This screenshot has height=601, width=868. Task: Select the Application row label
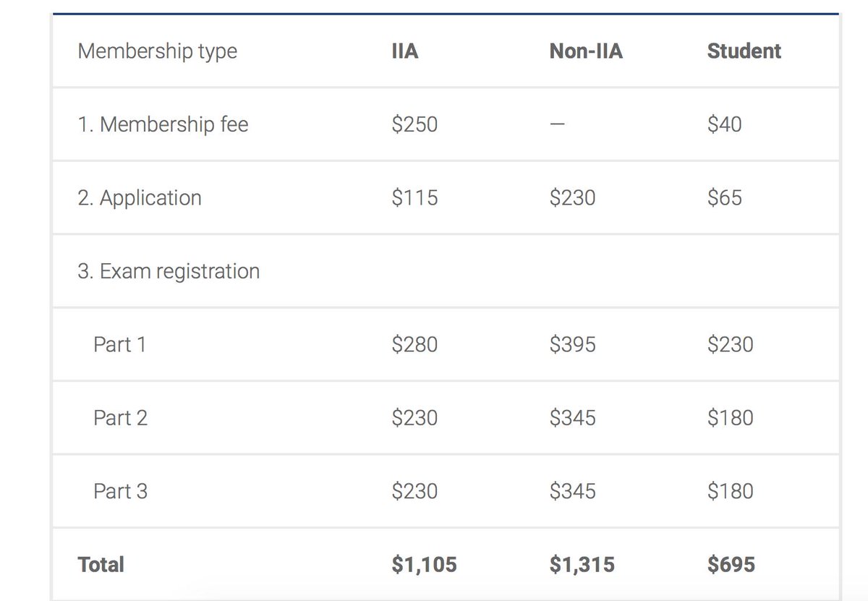pyautogui.click(x=140, y=197)
